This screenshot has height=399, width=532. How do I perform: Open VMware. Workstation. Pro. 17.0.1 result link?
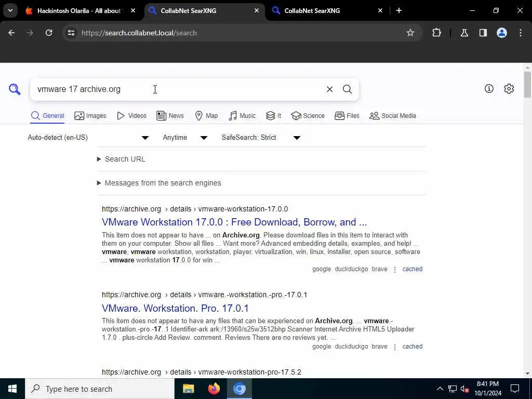pos(175,308)
